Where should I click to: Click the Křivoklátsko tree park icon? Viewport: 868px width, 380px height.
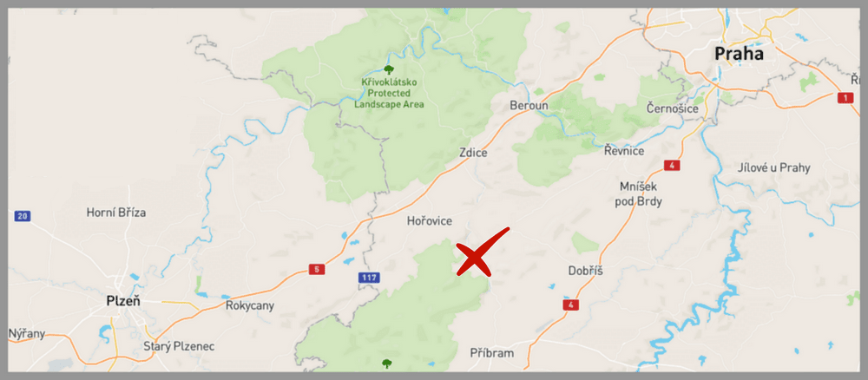point(389,69)
